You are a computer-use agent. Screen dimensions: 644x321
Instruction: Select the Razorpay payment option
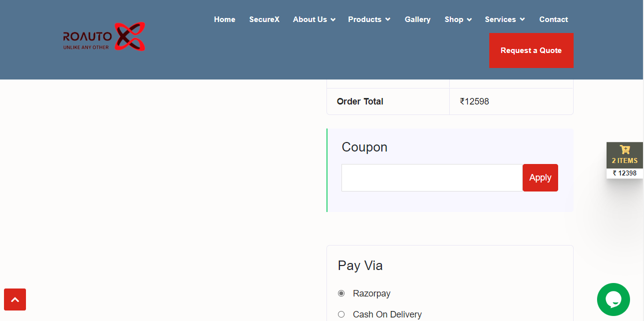(x=341, y=293)
